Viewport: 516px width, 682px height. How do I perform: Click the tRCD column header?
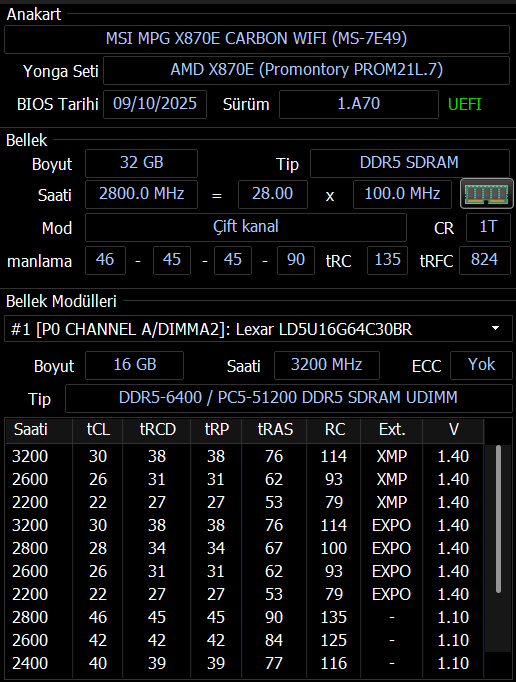(x=157, y=430)
